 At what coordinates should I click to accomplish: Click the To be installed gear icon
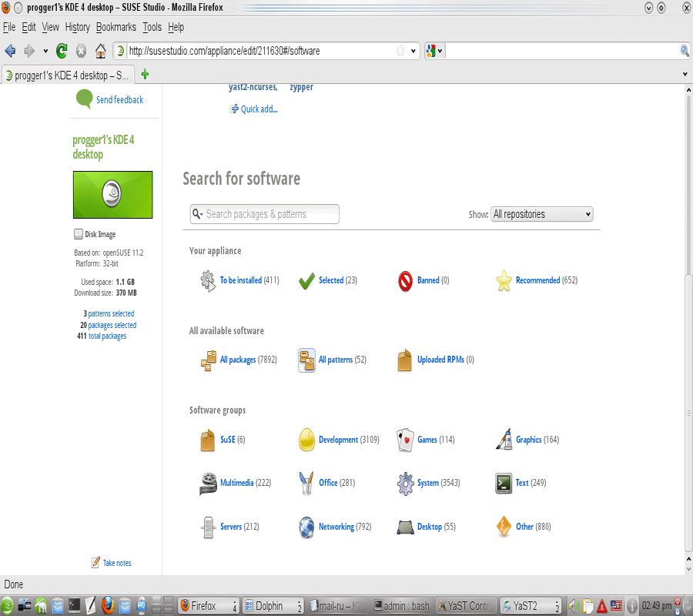[x=208, y=280]
